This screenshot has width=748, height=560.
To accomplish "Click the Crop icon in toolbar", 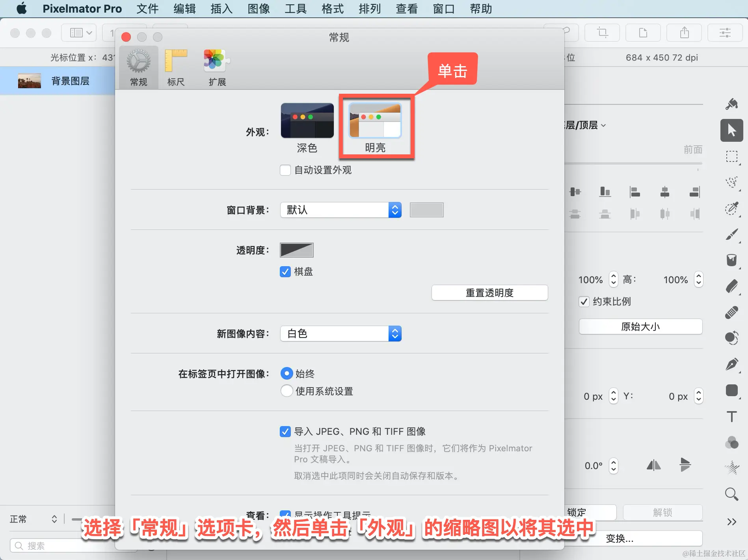I will pos(602,33).
